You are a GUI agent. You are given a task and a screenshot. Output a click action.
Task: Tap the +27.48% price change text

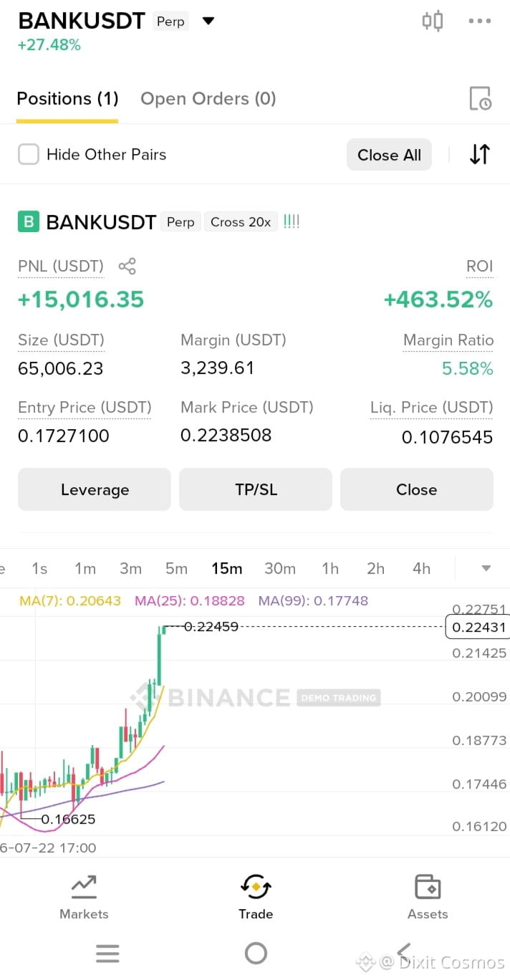click(x=49, y=45)
